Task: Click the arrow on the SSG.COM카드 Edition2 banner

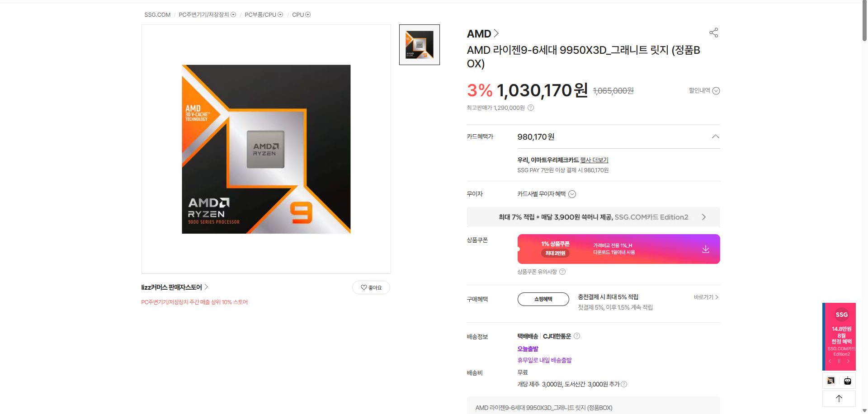Action: (x=704, y=217)
